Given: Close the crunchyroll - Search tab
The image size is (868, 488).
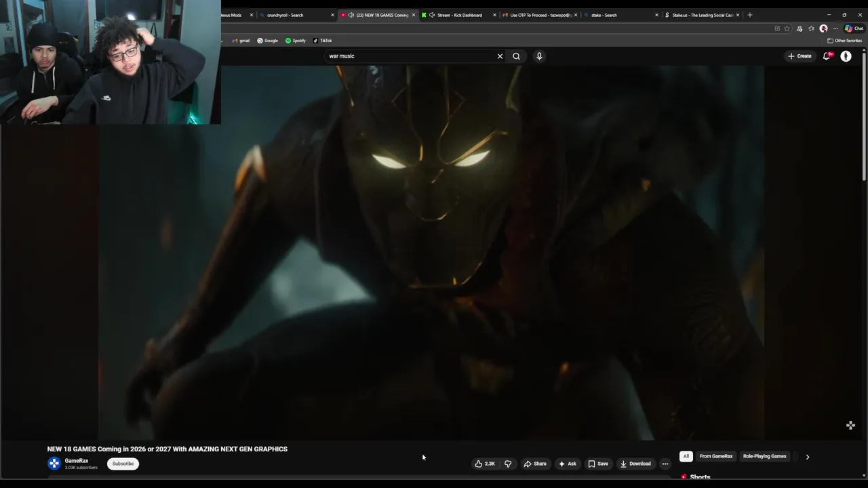Looking at the screenshot, I should (332, 15).
